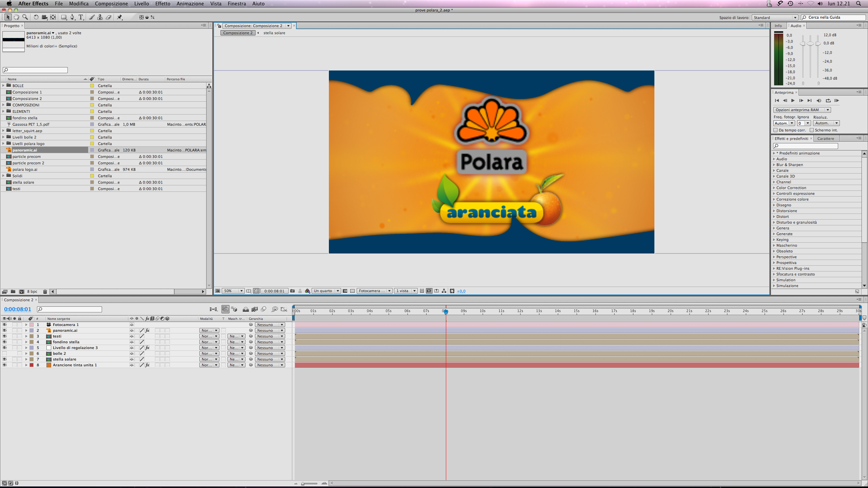Click the 0:00:08:01 timecode in timeline
Viewport: 868px width, 488px height.
pyautogui.click(x=18, y=309)
